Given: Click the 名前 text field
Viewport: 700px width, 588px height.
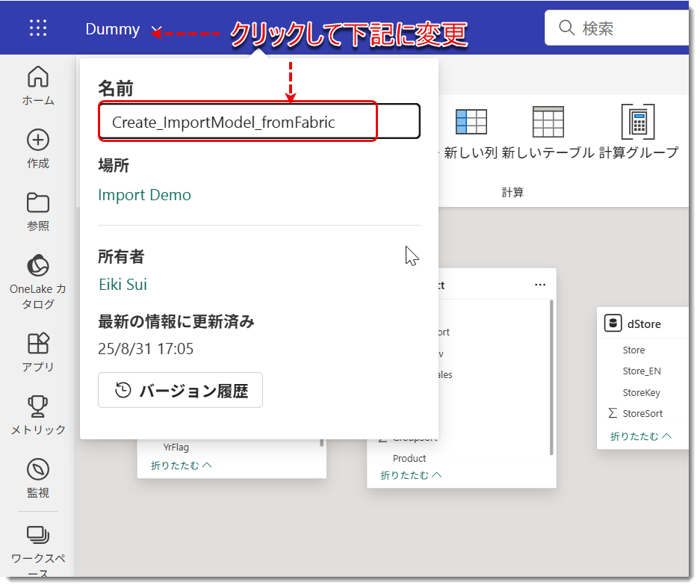Looking at the screenshot, I should tap(259, 122).
